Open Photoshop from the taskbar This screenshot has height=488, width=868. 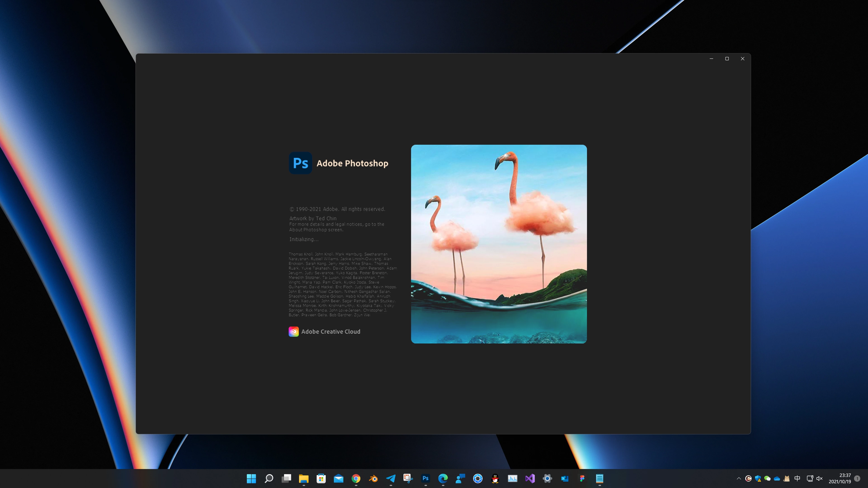426,478
